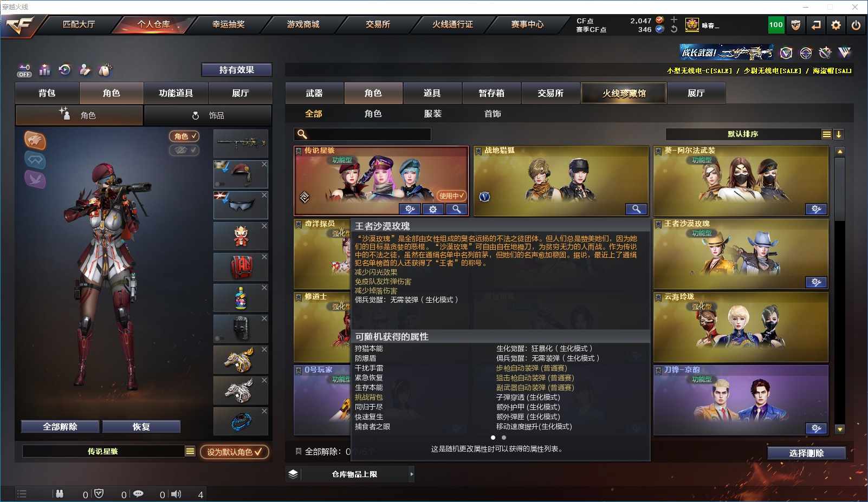Switch to the 游戏商城 top tab
This screenshot has height=502, width=868.
[303, 24]
